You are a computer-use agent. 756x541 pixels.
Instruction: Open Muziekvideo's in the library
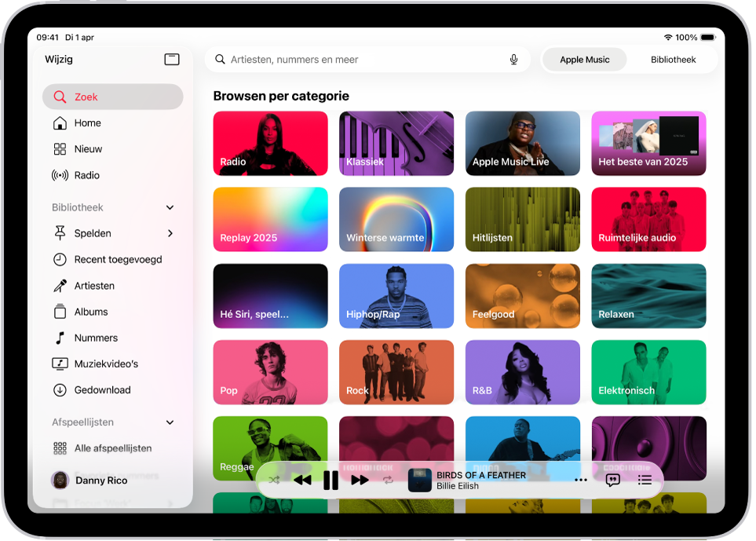click(112, 364)
